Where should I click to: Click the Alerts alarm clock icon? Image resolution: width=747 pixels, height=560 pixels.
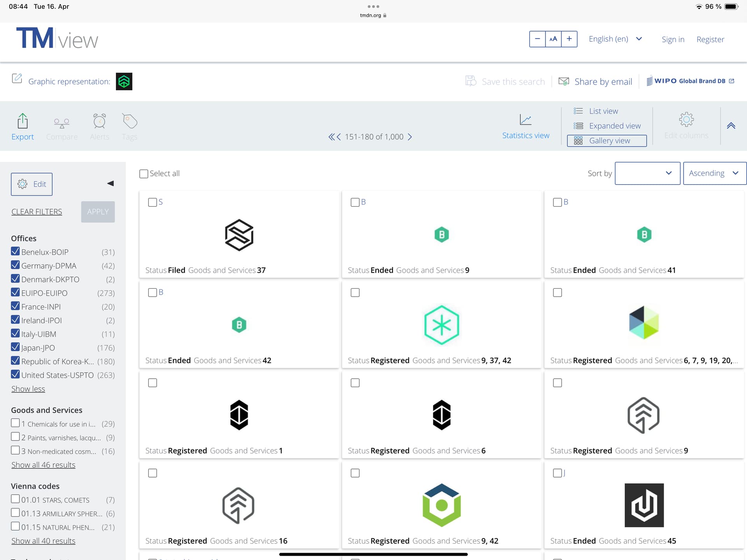[x=100, y=121]
